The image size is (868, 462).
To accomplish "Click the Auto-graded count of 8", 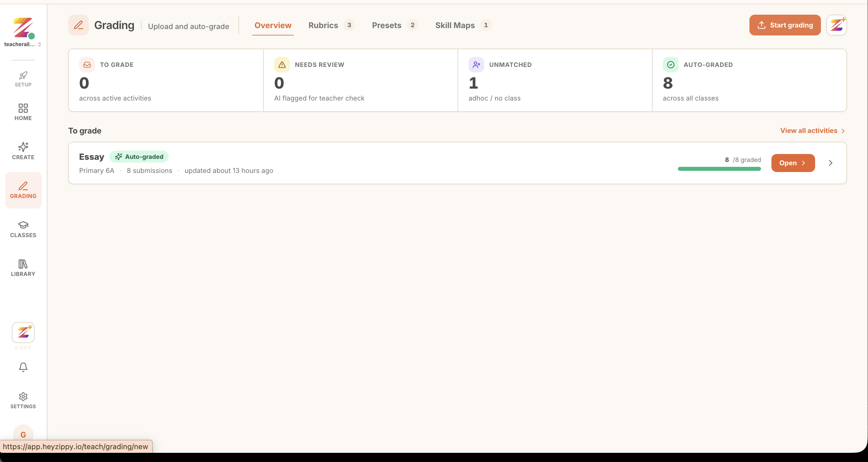I will (x=668, y=83).
